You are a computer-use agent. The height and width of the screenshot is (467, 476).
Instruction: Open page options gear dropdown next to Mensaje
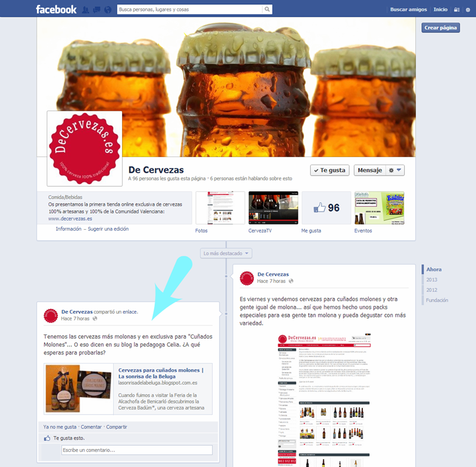point(395,170)
